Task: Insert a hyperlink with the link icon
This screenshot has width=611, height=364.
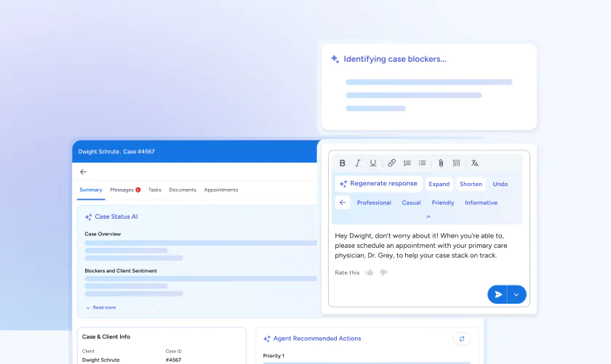Action: pyautogui.click(x=391, y=163)
